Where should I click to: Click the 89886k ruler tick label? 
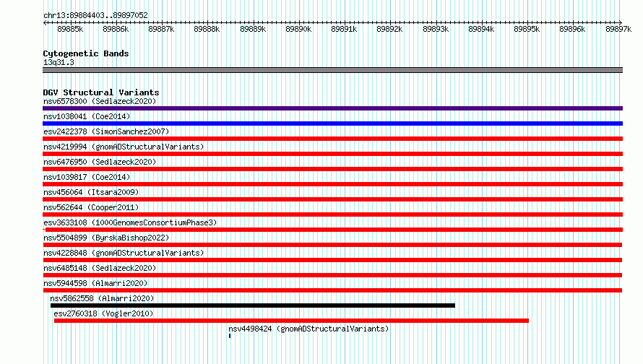coord(116,29)
